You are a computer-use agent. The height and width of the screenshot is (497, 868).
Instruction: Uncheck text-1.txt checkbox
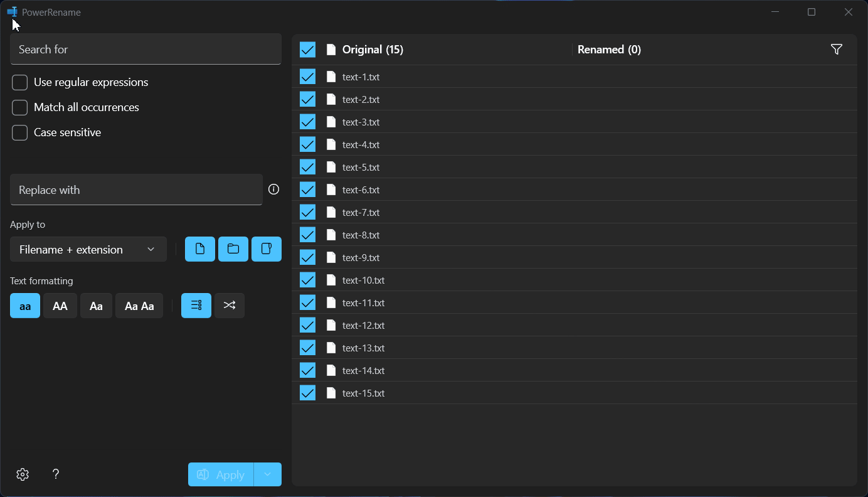pos(307,77)
